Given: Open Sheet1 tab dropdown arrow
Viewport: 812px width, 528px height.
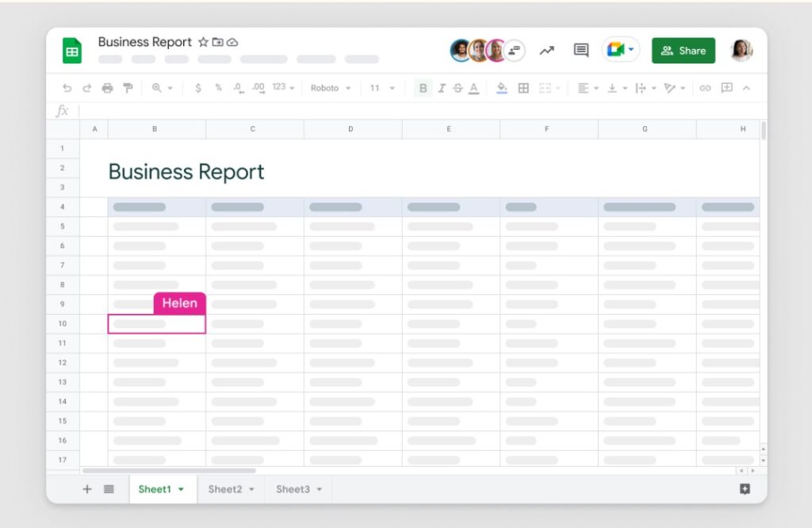Looking at the screenshot, I should (181, 489).
